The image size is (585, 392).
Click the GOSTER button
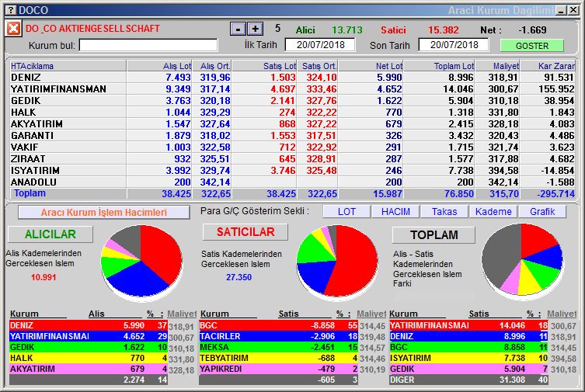[531, 46]
